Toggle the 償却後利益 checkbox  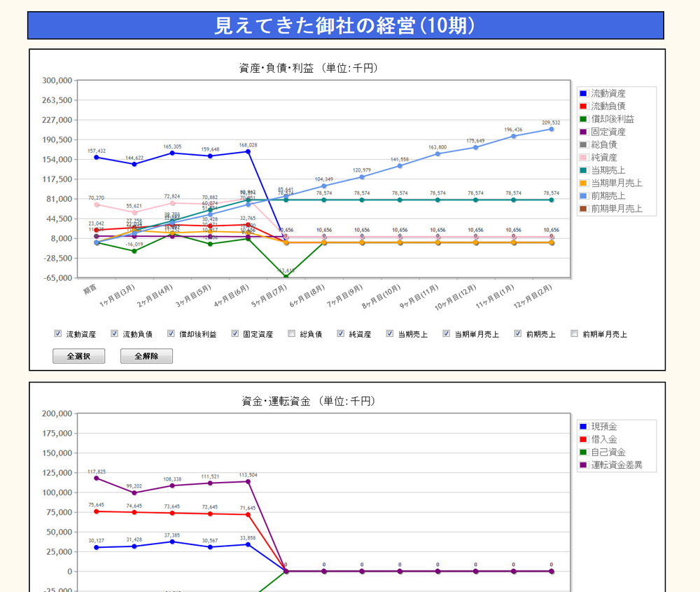click(171, 334)
